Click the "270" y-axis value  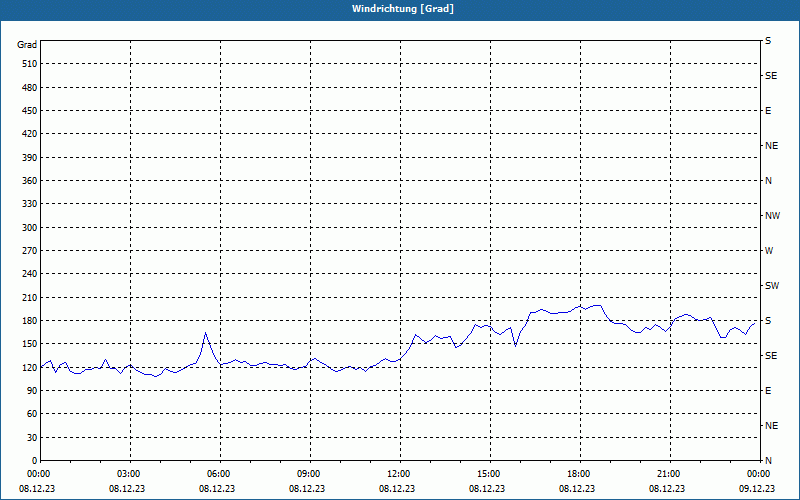[30, 251]
